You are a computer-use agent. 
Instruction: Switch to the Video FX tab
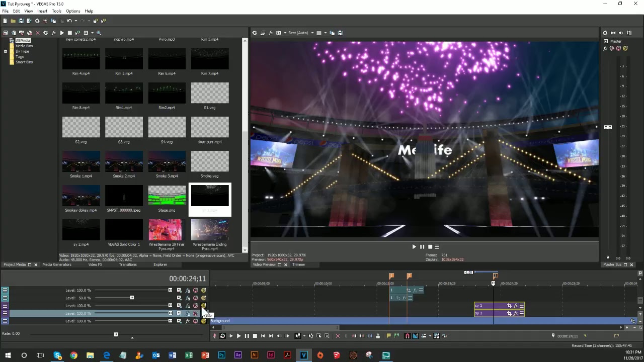[x=95, y=264]
